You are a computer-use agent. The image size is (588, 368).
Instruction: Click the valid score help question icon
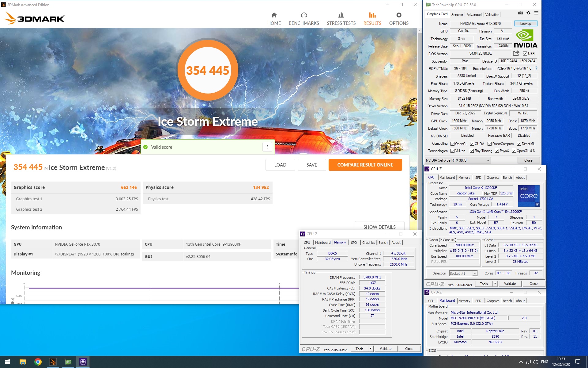(x=267, y=147)
